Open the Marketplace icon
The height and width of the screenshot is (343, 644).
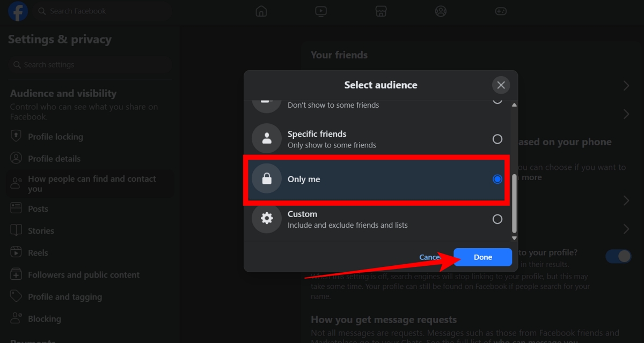[x=381, y=11]
